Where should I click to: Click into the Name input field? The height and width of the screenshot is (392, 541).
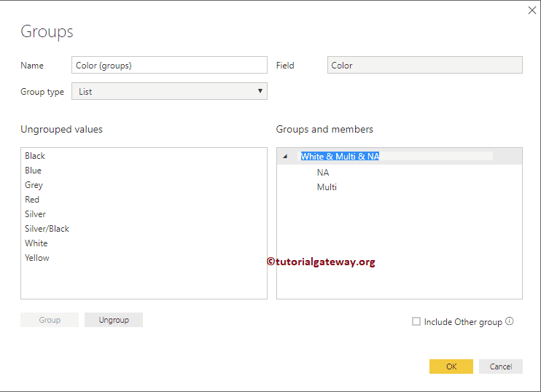(x=169, y=65)
